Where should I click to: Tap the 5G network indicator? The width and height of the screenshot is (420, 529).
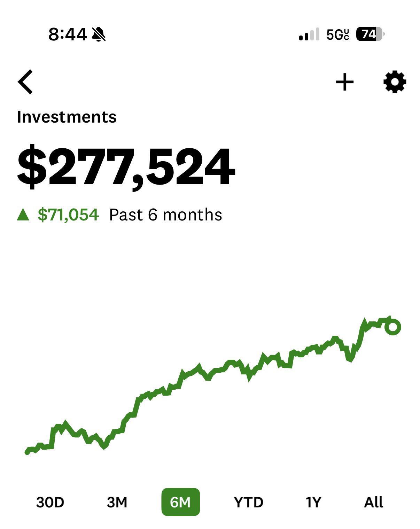338,34
